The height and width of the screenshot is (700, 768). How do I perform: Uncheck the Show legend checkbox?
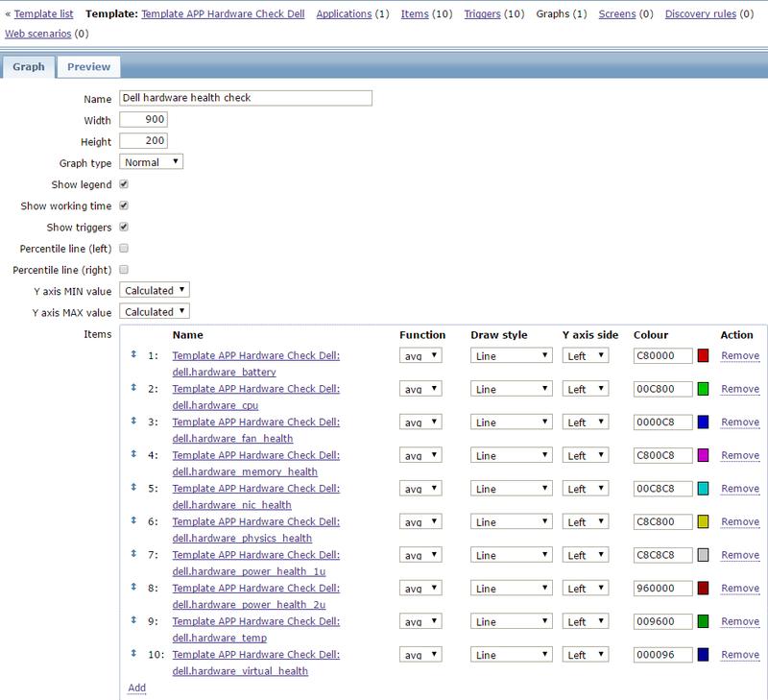click(x=124, y=184)
